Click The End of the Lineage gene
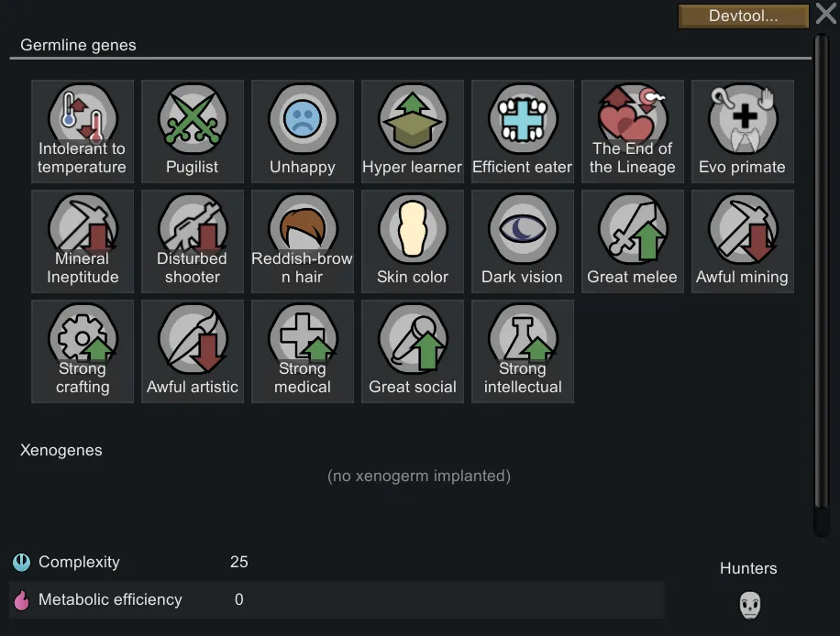Screen dimensions: 840x636 pos(633,132)
